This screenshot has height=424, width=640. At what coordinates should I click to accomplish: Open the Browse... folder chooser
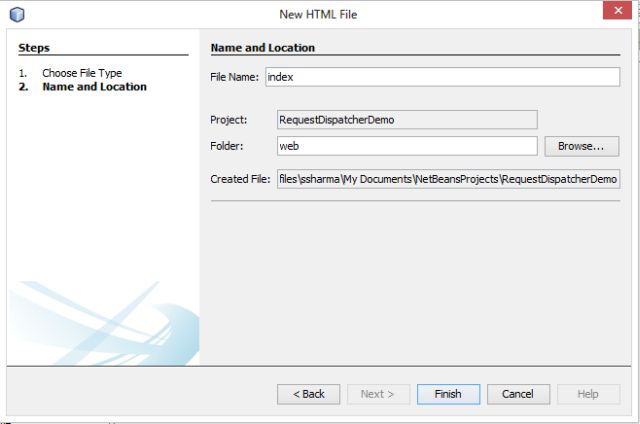(581, 146)
